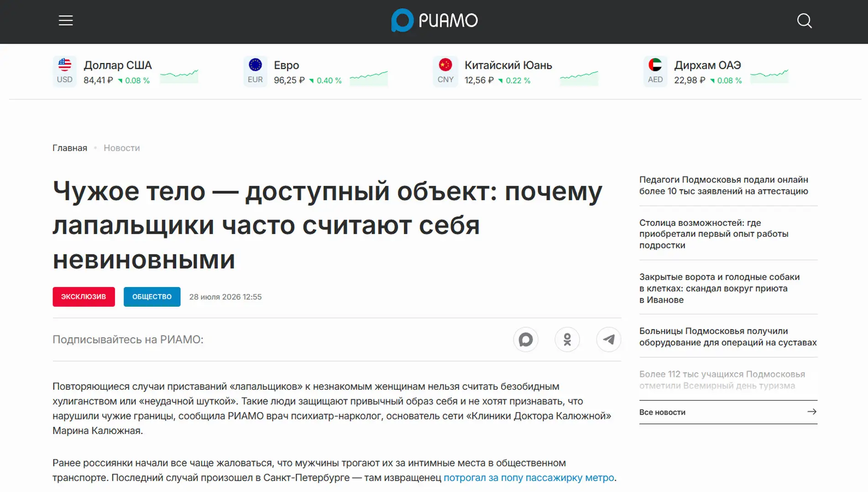View the US dollar rate chart
Screen dimensions: 868x492
pos(179,76)
